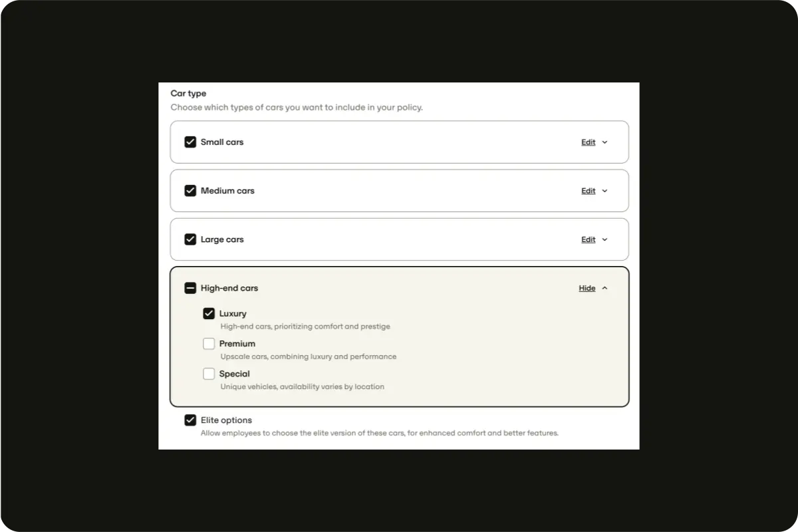
Task: Click the Special option label
Action: (234, 374)
